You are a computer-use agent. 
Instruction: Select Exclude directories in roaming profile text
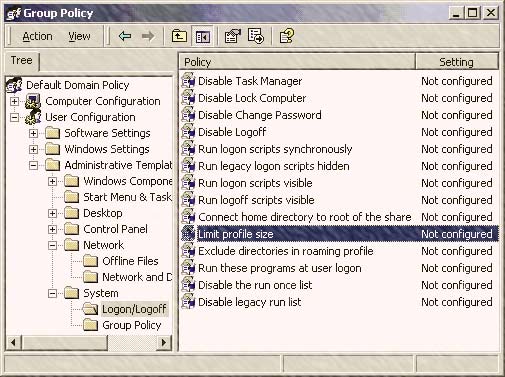click(x=286, y=251)
